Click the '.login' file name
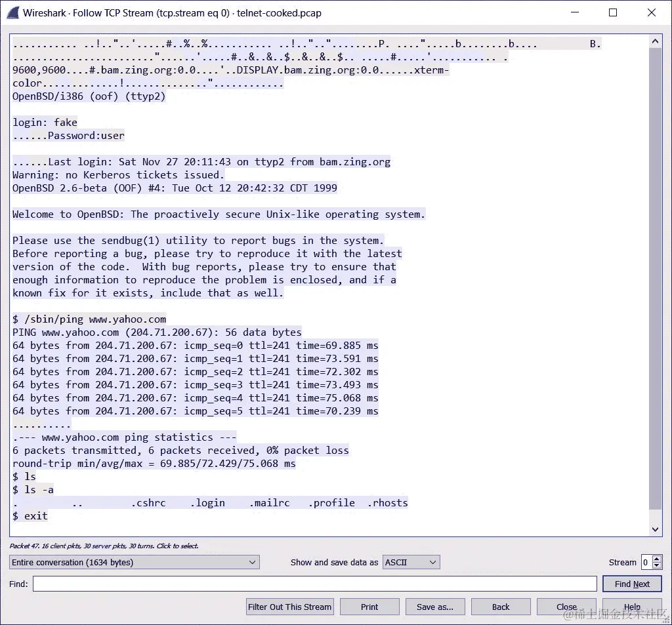The height and width of the screenshot is (625, 672). click(x=207, y=503)
